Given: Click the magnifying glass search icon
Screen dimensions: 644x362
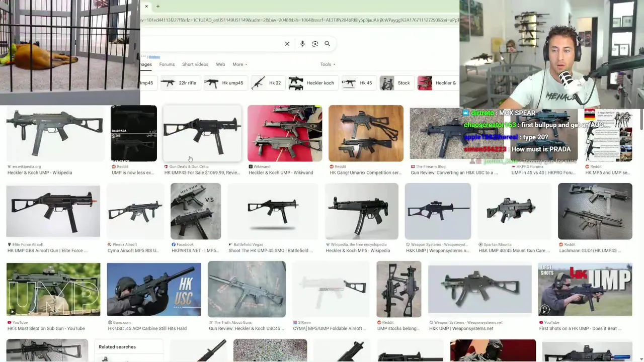Looking at the screenshot, I should point(327,44).
